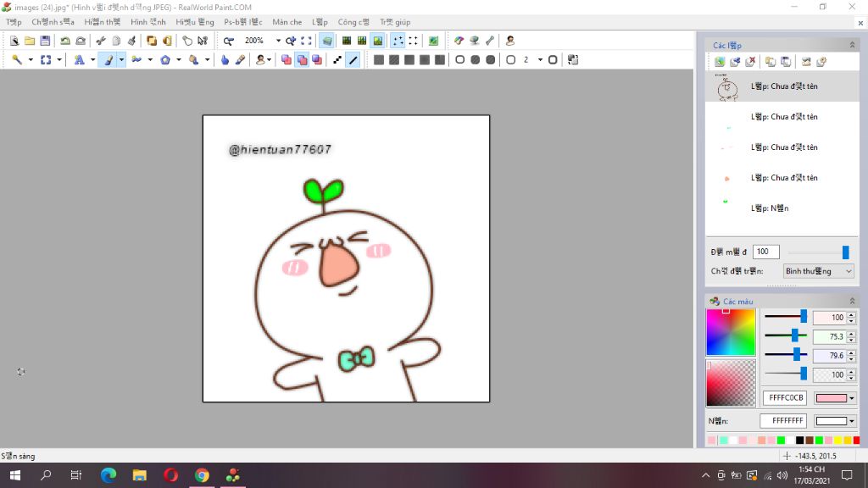Click the zoom in magnifier icon
The height and width of the screenshot is (488, 868).
pos(291,41)
